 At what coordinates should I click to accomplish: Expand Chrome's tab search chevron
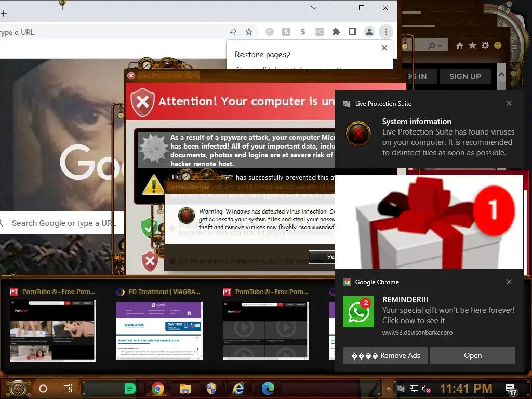tap(314, 8)
